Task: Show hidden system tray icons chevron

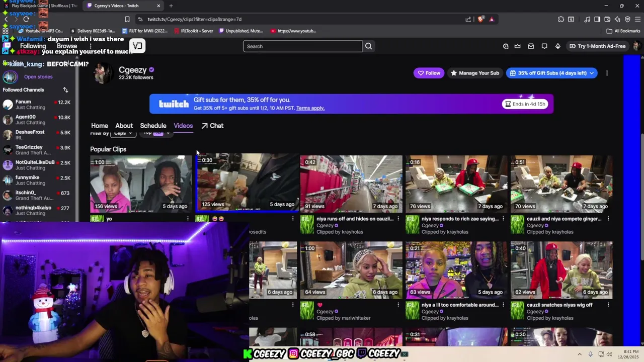Action: click(x=579, y=354)
